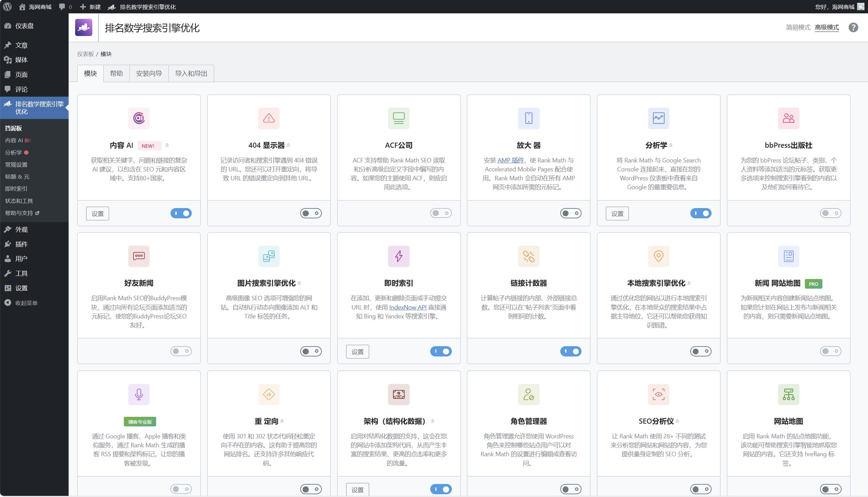Click the 本地搜索引擎优化 map pin icon
Image resolution: width=868 pixels, height=497 pixels.
[x=659, y=256]
